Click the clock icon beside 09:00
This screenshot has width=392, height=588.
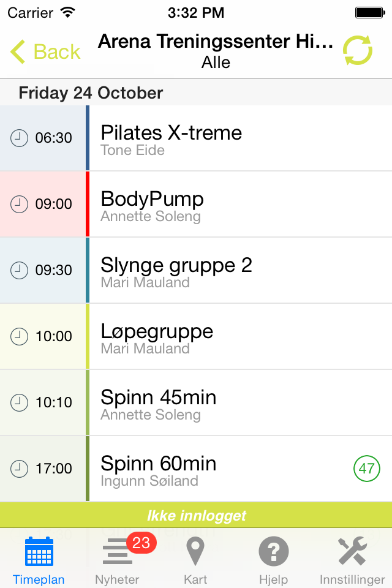[x=19, y=204]
